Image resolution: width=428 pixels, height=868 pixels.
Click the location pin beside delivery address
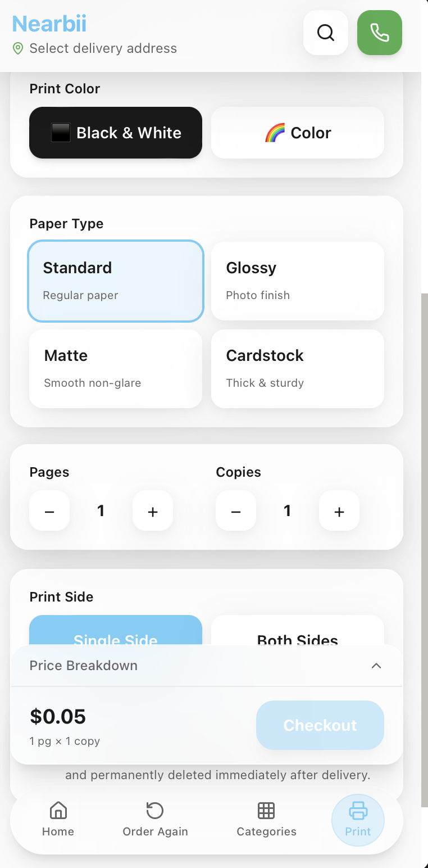tap(17, 48)
